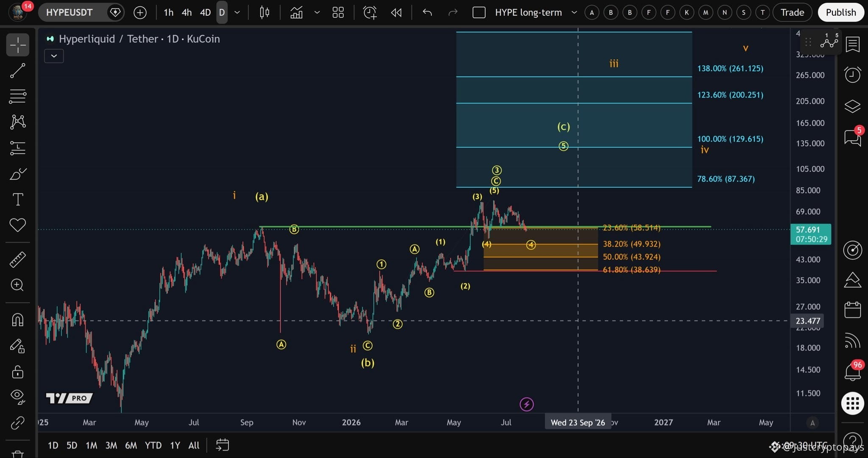
Task: Set the date range to 3M
Action: tap(111, 445)
